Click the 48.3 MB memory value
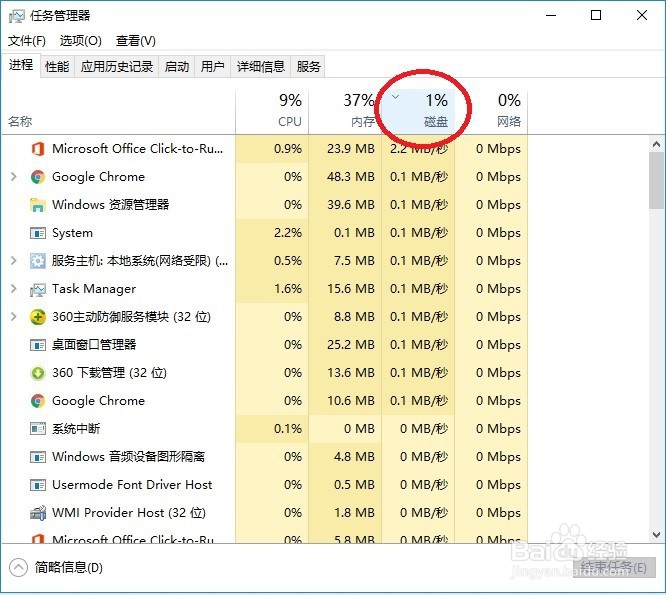Viewport: 666px width, 595px height. click(351, 177)
